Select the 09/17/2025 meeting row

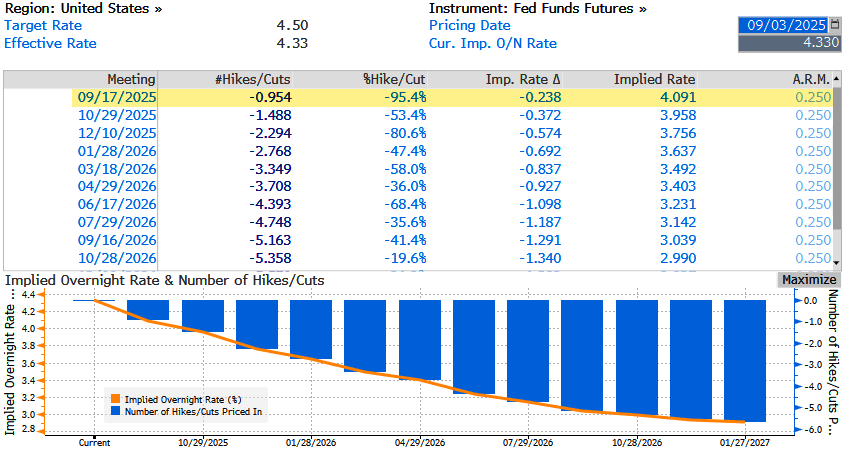click(x=113, y=97)
